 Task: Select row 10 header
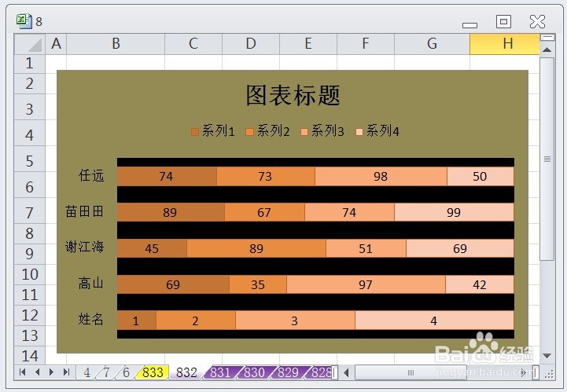point(30,275)
